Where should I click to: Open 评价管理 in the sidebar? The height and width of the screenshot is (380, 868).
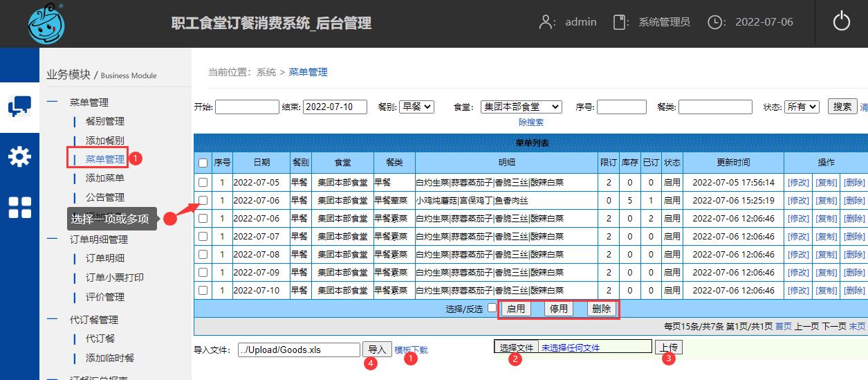(105, 297)
